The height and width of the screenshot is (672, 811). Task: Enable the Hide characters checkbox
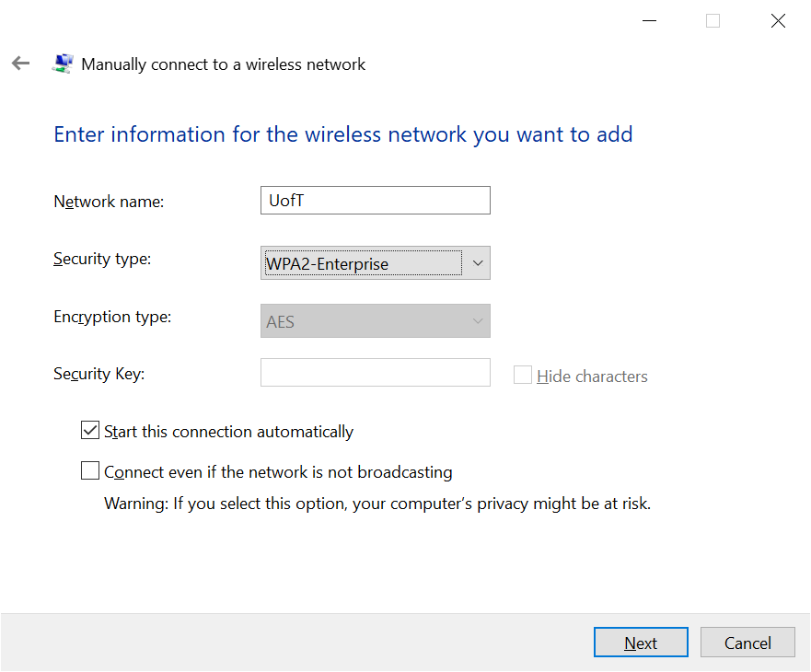point(522,375)
